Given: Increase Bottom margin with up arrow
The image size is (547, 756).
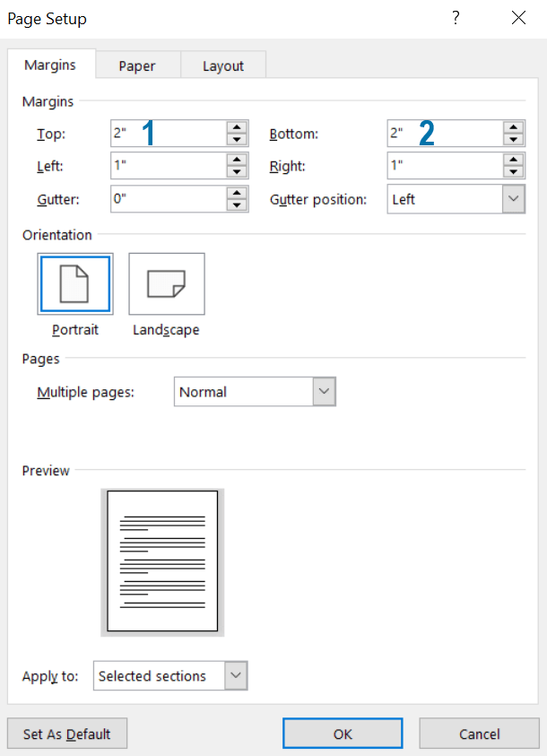Looking at the screenshot, I should [513, 128].
